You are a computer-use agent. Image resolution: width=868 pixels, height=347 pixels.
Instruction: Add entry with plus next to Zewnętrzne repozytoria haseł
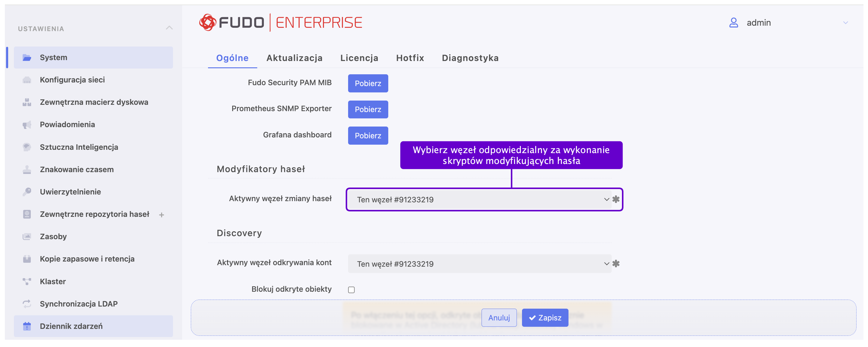point(162,215)
